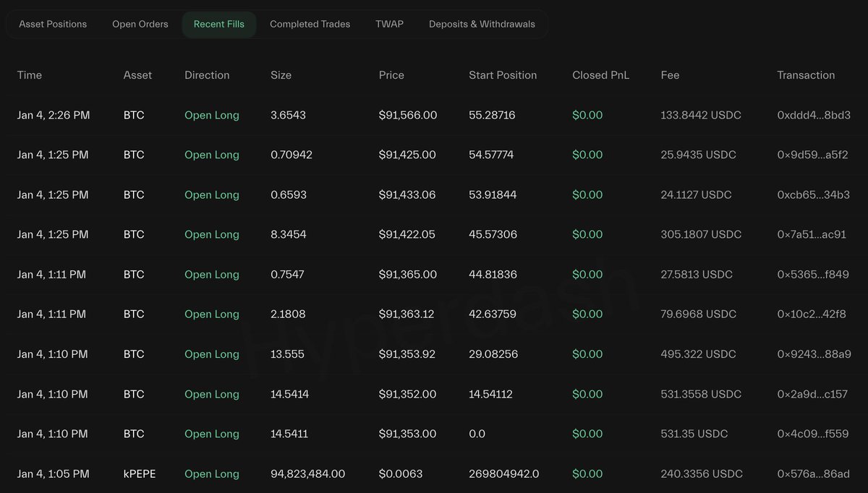Open the Open Orders tab
Viewport: 868px width, 493px height.
pos(140,24)
